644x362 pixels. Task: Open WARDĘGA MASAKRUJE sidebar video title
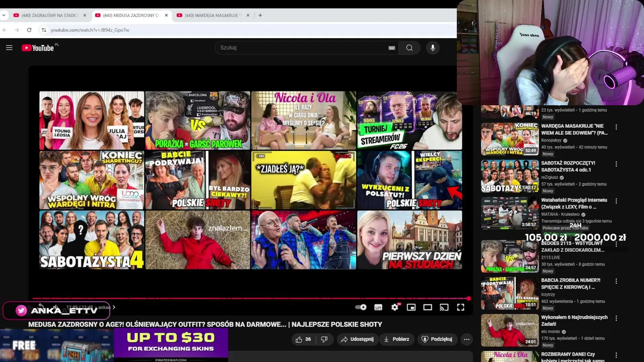click(x=575, y=130)
